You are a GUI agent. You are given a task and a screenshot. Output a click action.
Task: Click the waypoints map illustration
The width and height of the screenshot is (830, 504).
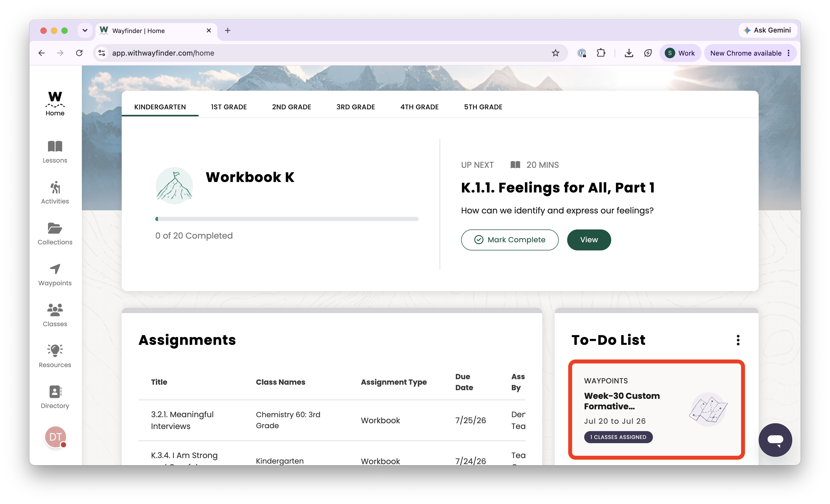tap(708, 409)
